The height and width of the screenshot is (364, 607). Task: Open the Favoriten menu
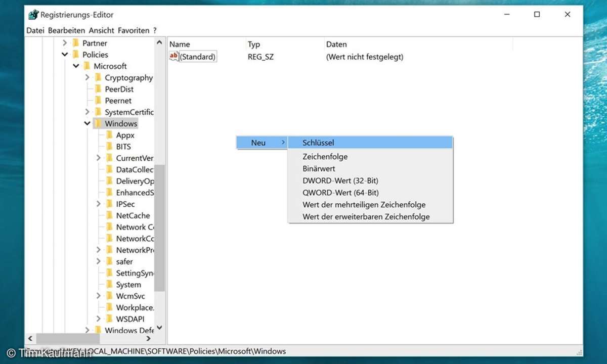[x=134, y=30]
